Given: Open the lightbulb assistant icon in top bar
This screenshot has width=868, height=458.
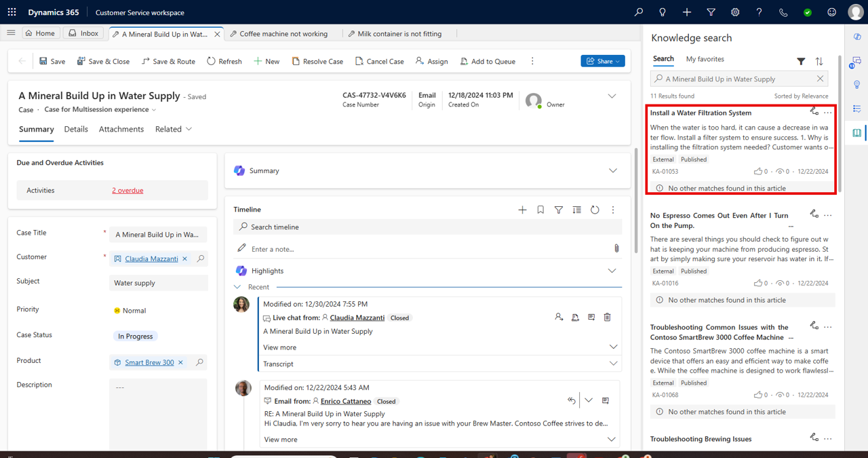Looking at the screenshot, I should [663, 12].
